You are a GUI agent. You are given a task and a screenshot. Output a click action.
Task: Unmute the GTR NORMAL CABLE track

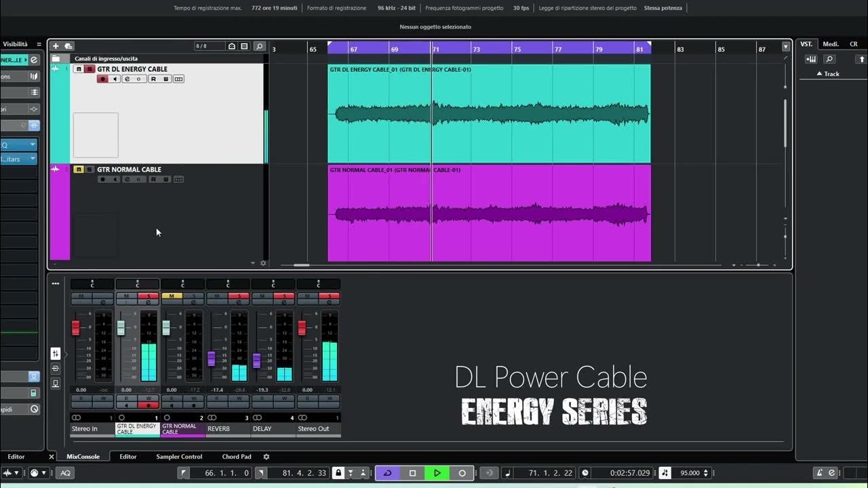(x=79, y=169)
